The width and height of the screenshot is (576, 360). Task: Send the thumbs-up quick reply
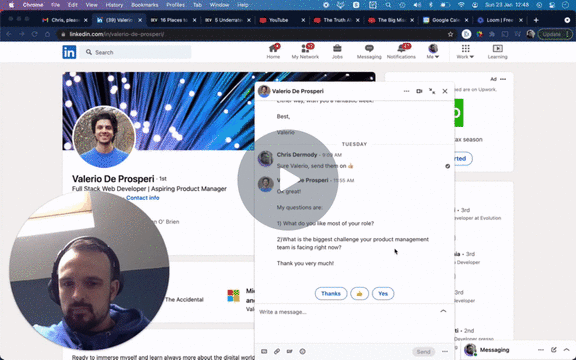coord(359,294)
